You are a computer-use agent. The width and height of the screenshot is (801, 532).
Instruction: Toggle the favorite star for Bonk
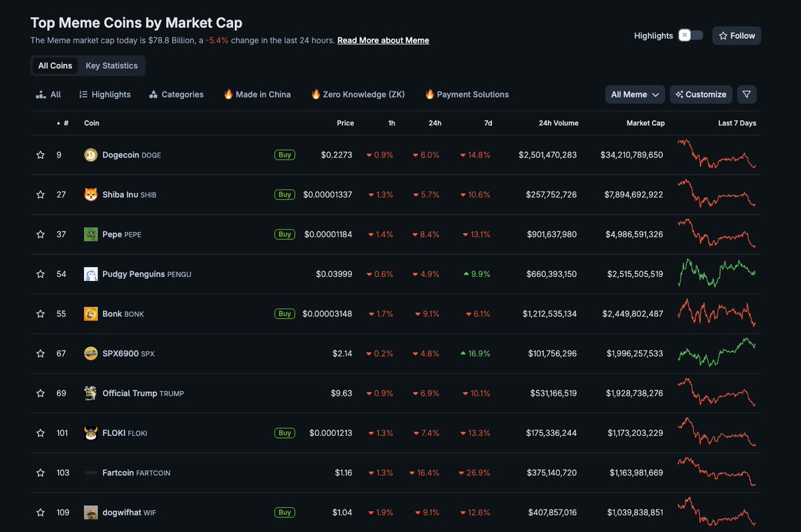click(41, 314)
